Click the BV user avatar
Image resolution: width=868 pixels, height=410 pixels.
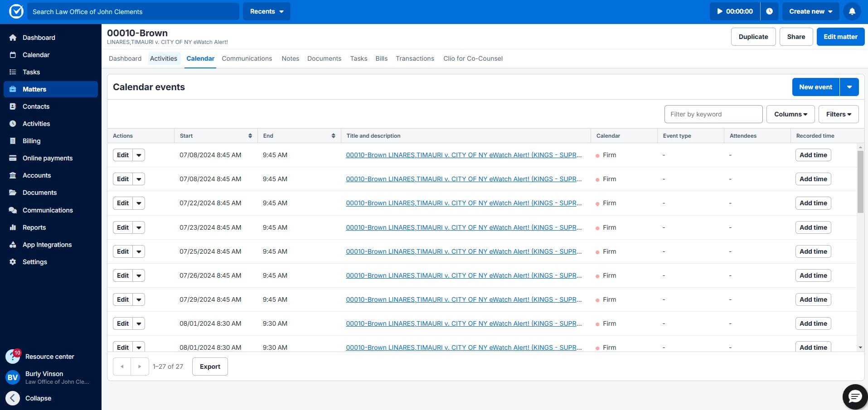[13, 377]
